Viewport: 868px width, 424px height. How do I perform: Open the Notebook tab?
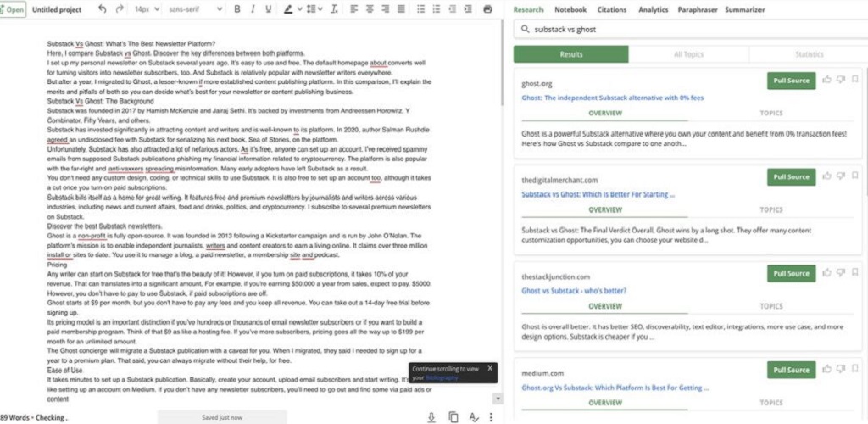(x=570, y=9)
